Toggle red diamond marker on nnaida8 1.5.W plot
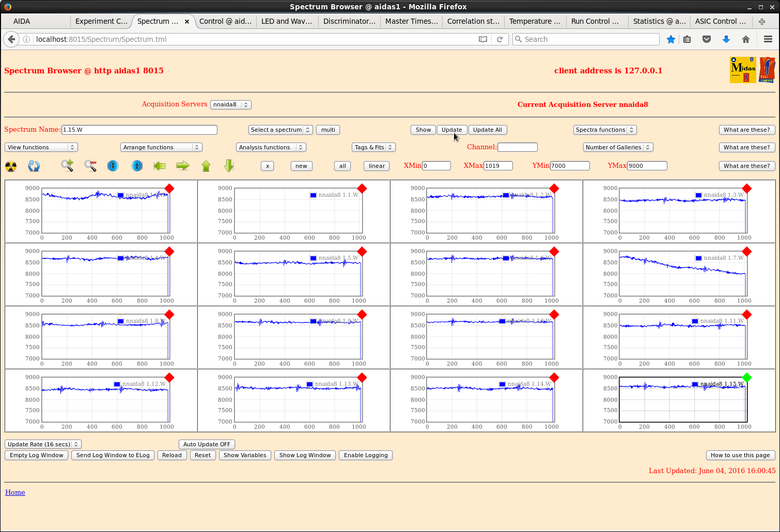 tap(362, 252)
